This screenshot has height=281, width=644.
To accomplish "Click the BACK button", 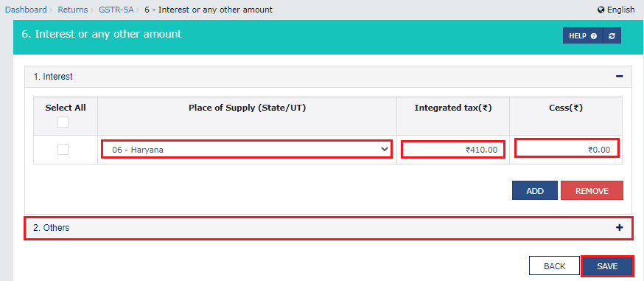I will click(554, 266).
